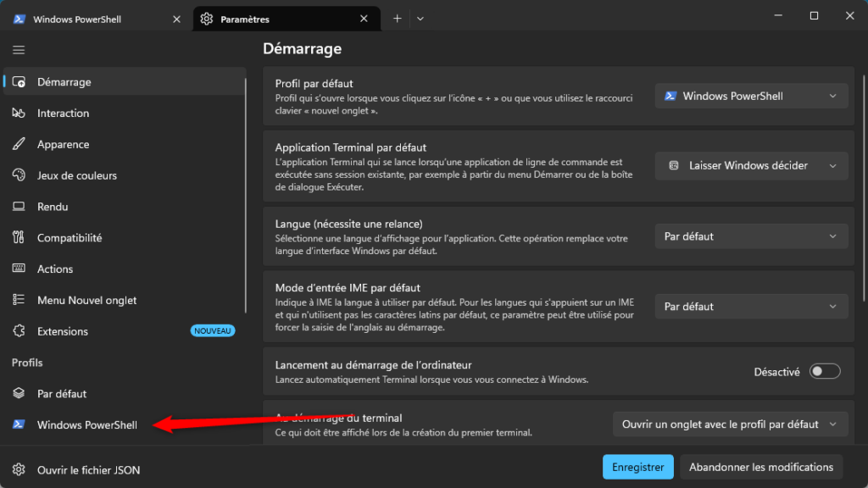Image resolution: width=868 pixels, height=488 pixels.
Task: Open a new tab with plus button
Action: (x=397, y=19)
